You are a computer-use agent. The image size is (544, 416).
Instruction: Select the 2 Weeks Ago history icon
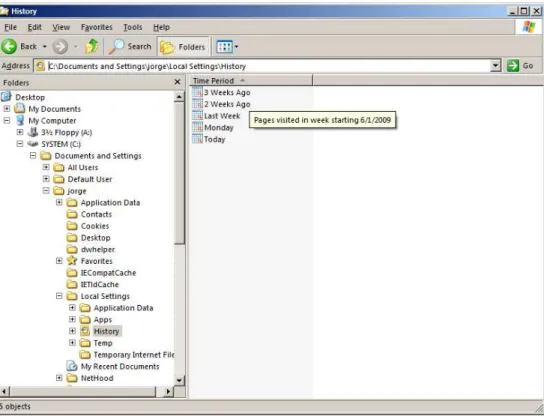(197, 104)
